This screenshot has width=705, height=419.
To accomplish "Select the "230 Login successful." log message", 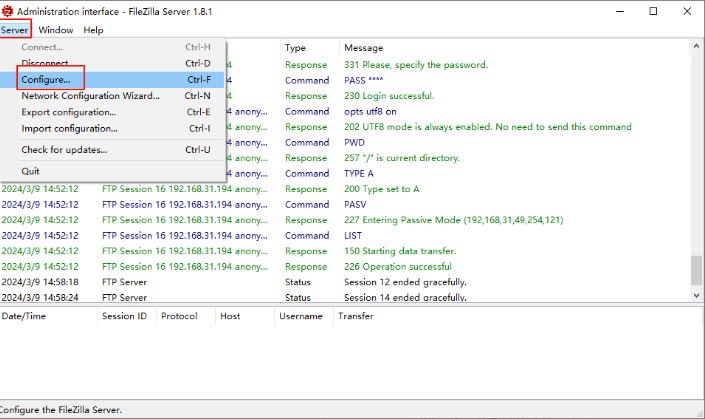I will pyautogui.click(x=389, y=96).
